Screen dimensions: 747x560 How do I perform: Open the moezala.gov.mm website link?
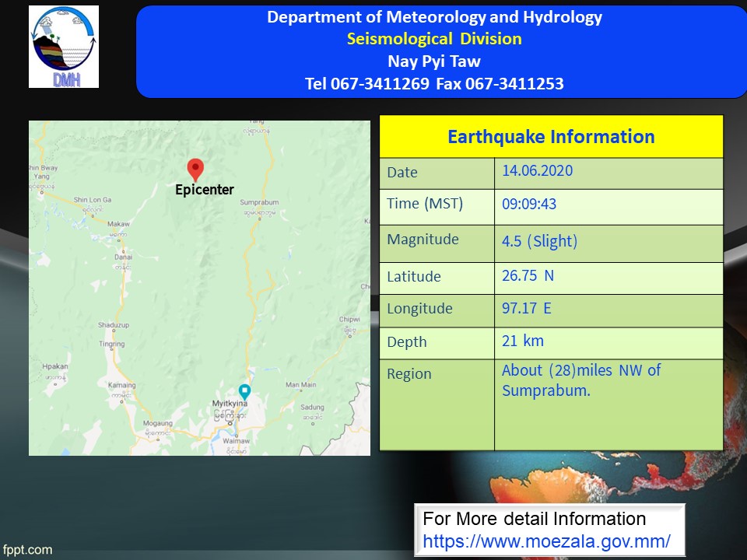(546, 541)
